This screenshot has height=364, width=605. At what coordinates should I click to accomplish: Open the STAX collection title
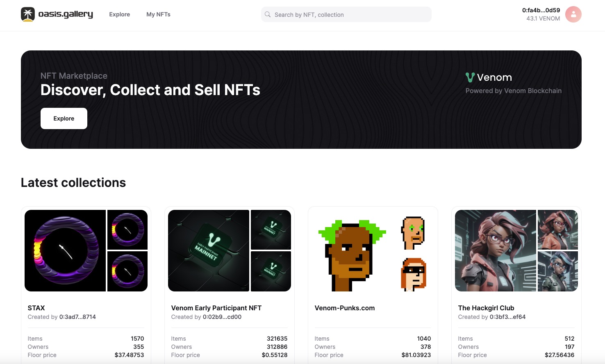pos(36,308)
